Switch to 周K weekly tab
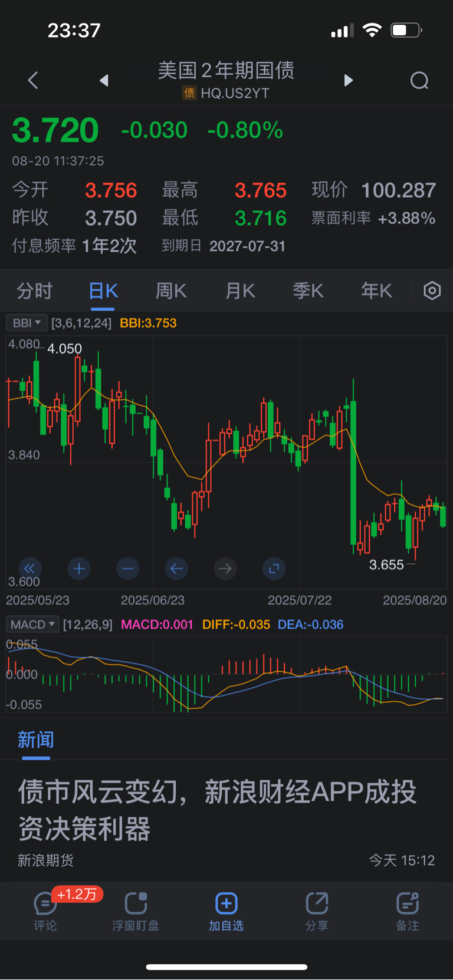This screenshot has height=980, width=453. (x=171, y=291)
